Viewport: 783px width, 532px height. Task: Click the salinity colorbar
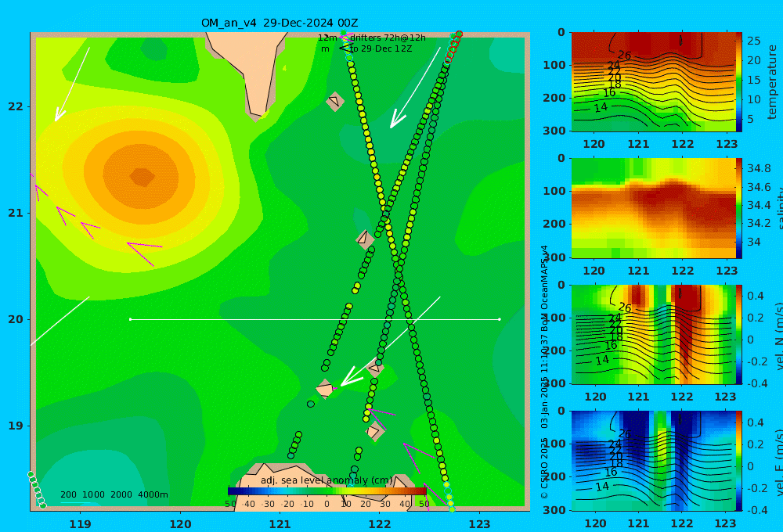739,208
